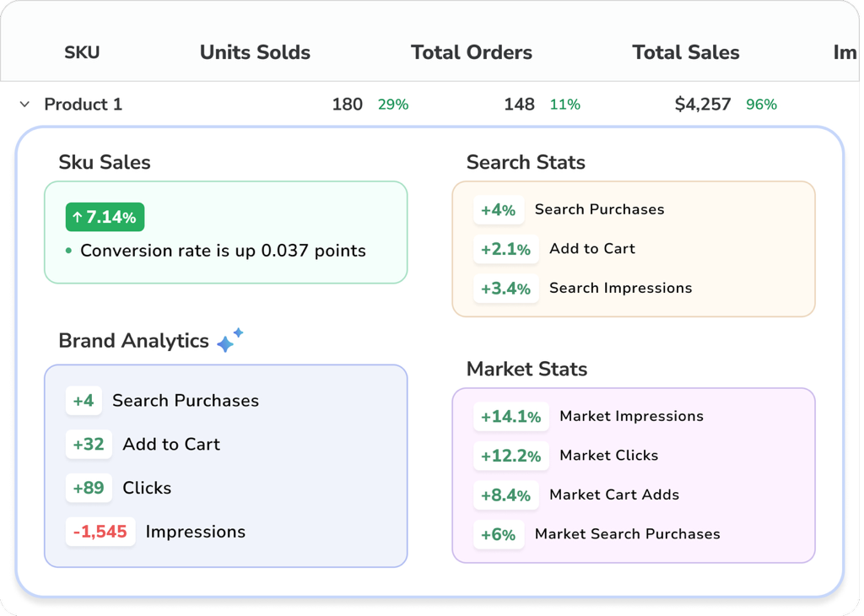The height and width of the screenshot is (616, 864).
Task: Click the +8.4% Market Cart Adds badge
Action: pos(506,494)
